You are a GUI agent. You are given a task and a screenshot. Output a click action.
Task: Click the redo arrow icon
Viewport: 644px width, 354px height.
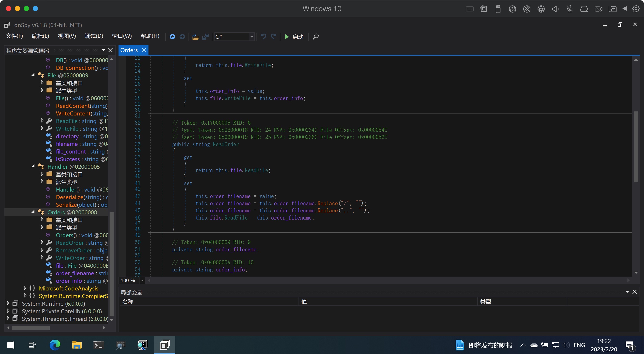273,37
